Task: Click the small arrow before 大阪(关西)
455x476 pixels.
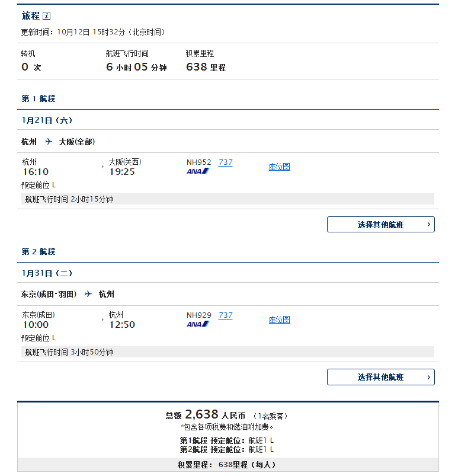Action: point(103,167)
